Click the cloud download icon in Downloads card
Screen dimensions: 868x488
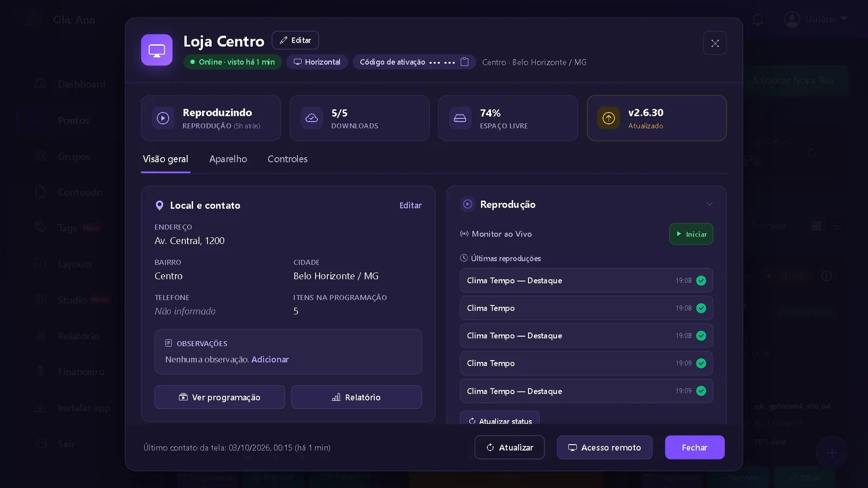312,118
